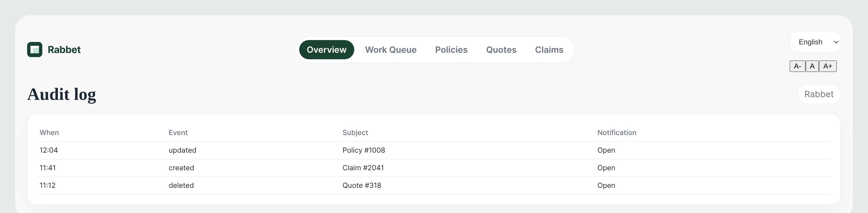Click the 12:04 timestamp cell
Viewport: 868px width, 213px height.
point(49,150)
